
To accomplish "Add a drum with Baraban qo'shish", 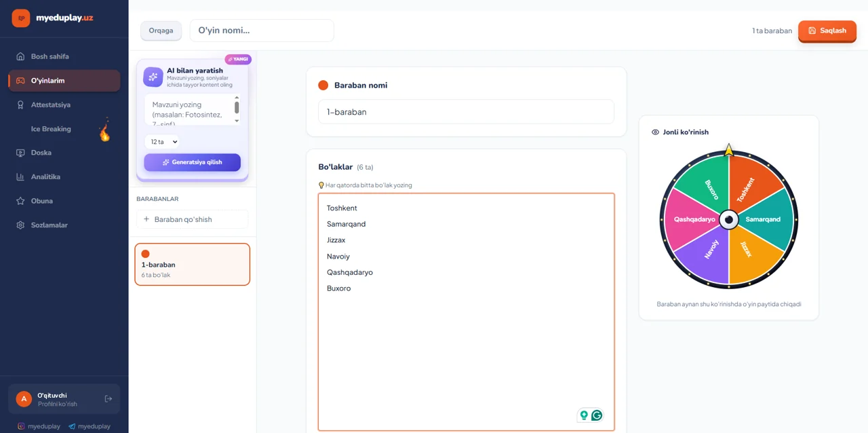I will (x=193, y=219).
